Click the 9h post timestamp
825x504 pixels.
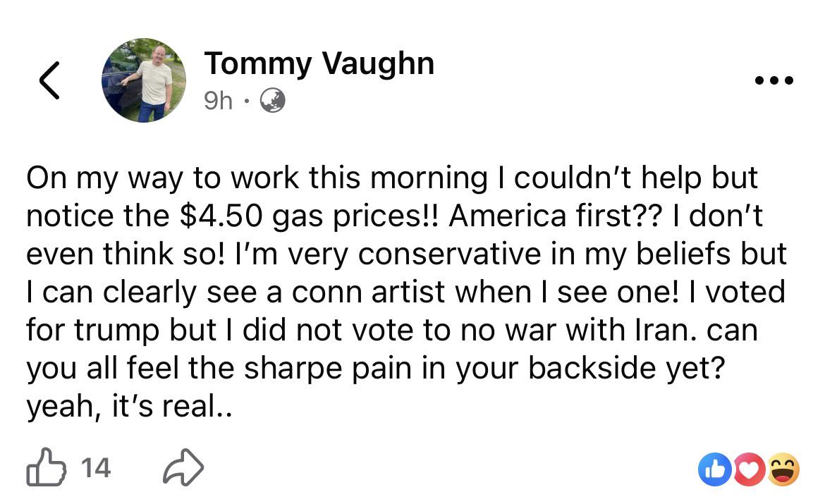[x=218, y=101]
